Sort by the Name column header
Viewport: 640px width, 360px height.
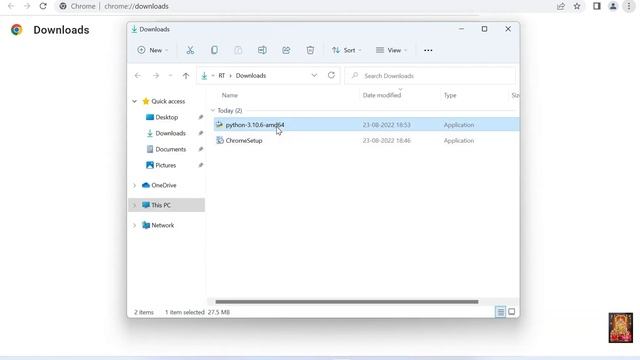tap(230, 95)
